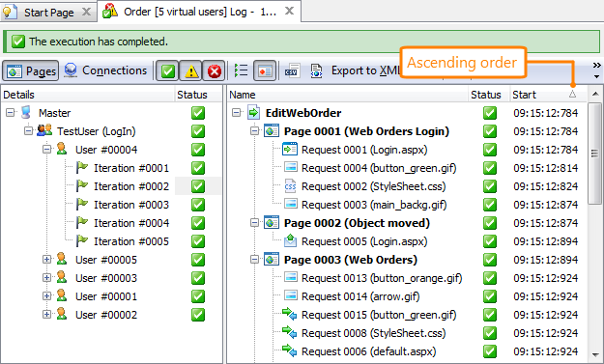Image resolution: width=604 pixels, height=364 pixels.
Task: Click the Request 0015 arrows icon
Action: [289, 314]
